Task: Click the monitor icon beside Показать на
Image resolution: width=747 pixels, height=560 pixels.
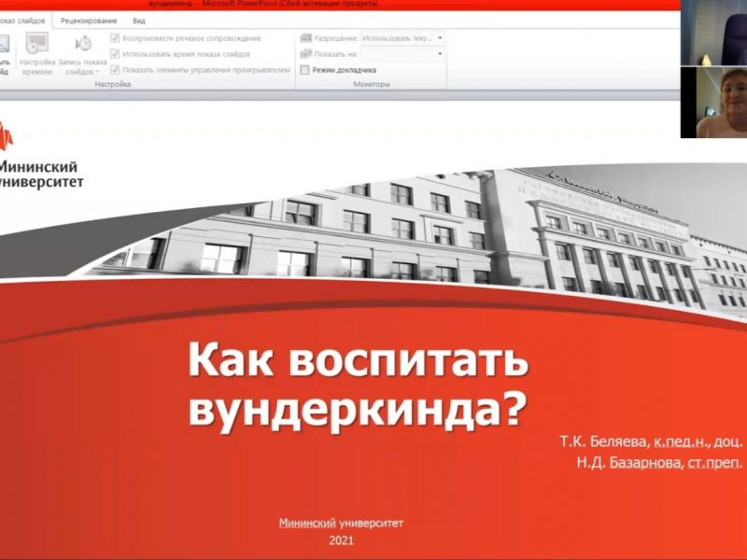Action: click(x=305, y=54)
